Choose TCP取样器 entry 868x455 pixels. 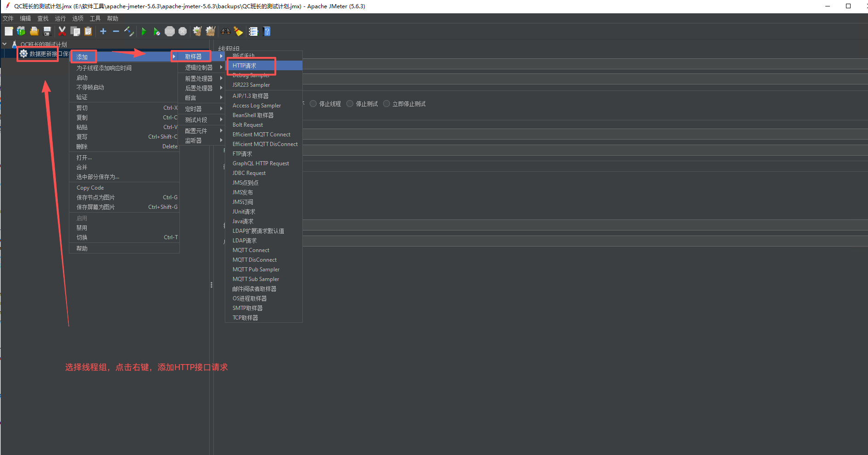pos(264,318)
